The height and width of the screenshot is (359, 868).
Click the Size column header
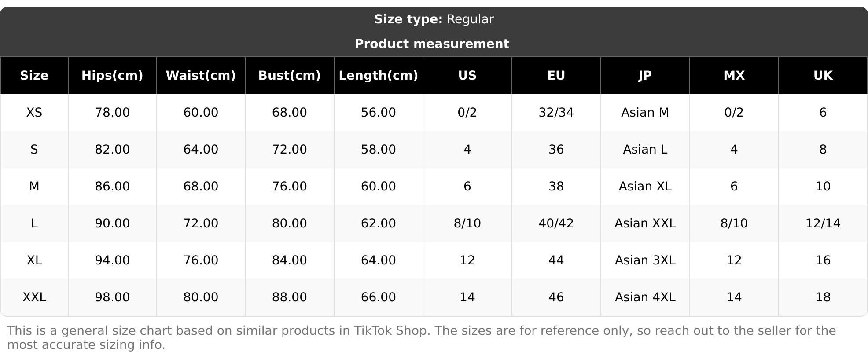click(34, 76)
